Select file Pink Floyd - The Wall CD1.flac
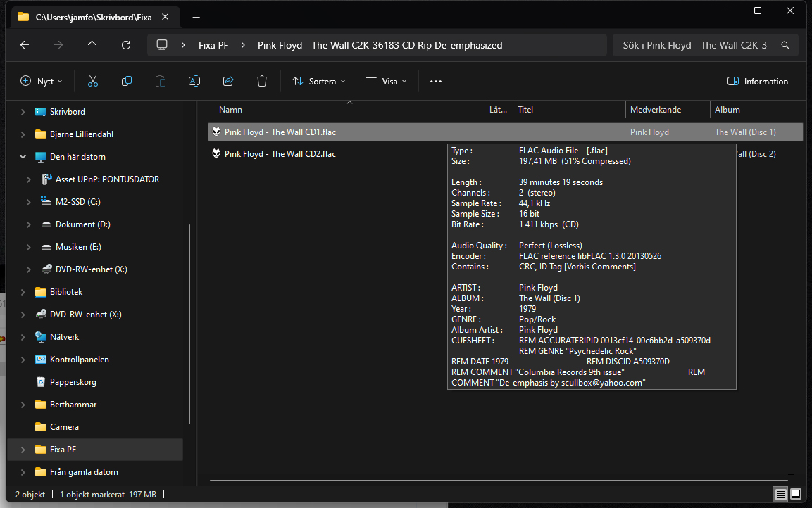Image resolution: width=812 pixels, height=508 pixels. pyautogui.click(x=280, y=132)
